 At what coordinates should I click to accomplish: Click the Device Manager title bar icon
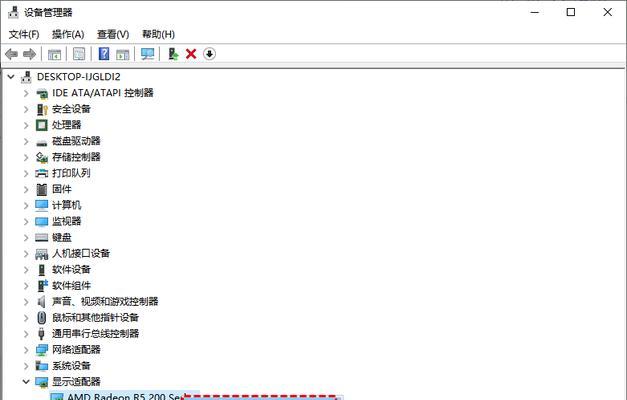pyautogui.click(x=13, y=12)
